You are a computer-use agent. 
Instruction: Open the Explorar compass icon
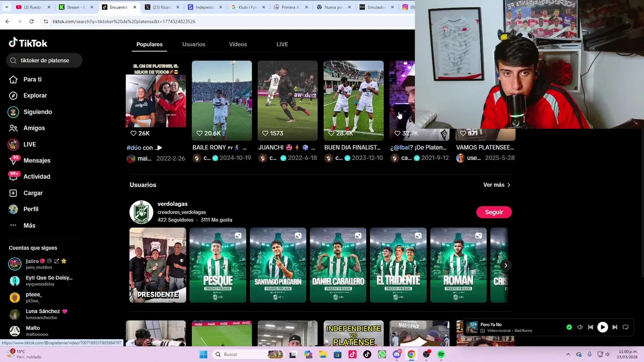[14, 96]
